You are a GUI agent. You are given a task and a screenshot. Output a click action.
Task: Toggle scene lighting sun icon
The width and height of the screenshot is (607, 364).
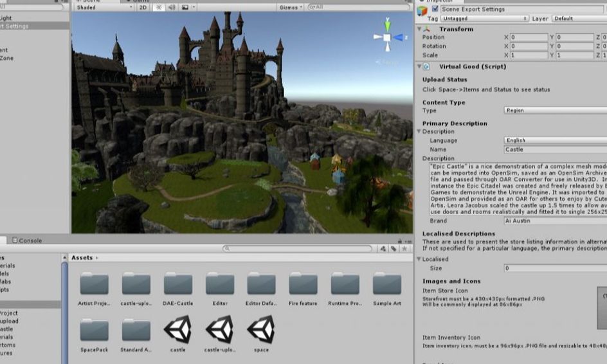[159, 7]
